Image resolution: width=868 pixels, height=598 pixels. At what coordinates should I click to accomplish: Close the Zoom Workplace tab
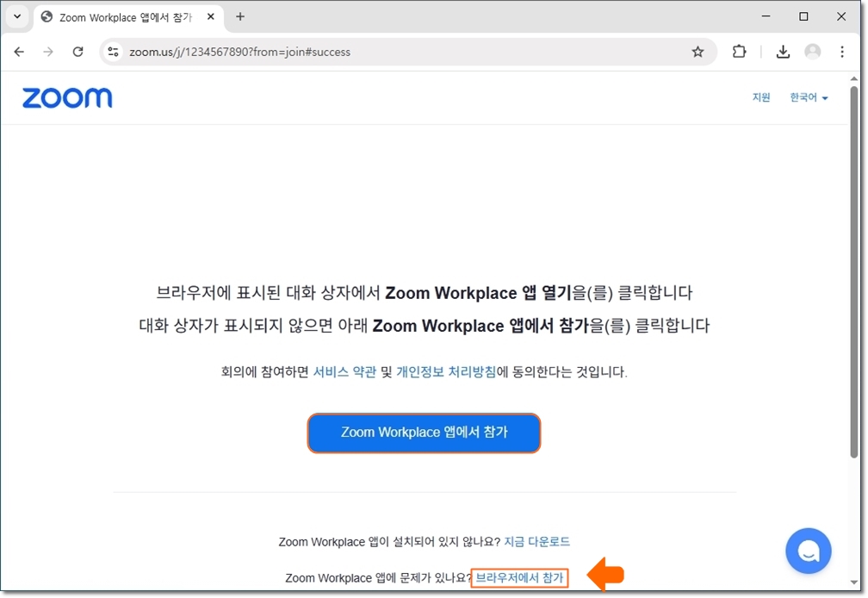pos(211,16)
